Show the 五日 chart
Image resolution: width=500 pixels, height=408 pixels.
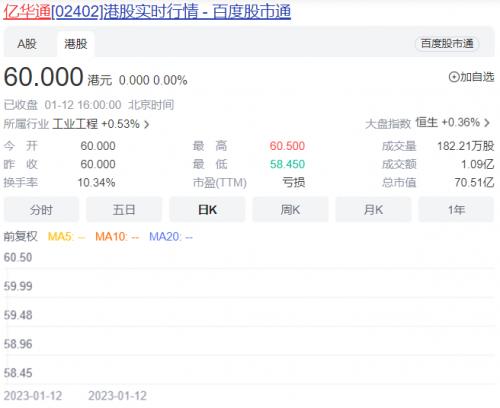(124, 210)
